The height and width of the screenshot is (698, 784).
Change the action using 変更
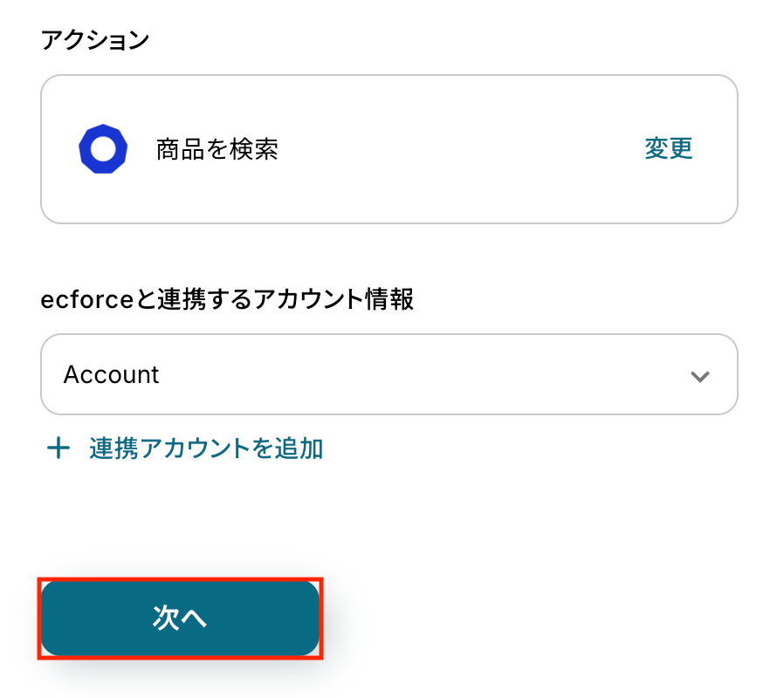click(668, 149)
